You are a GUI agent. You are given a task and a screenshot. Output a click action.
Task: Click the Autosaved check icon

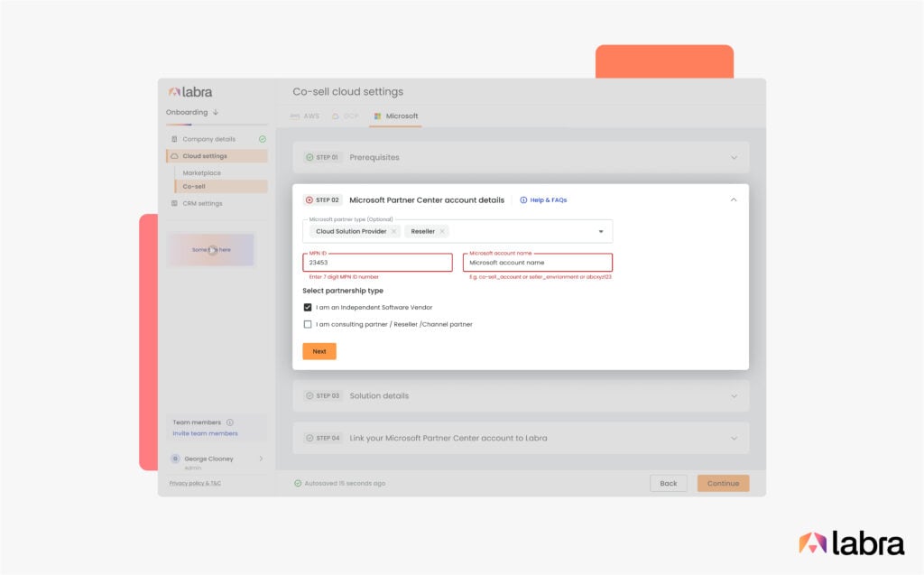298,483
